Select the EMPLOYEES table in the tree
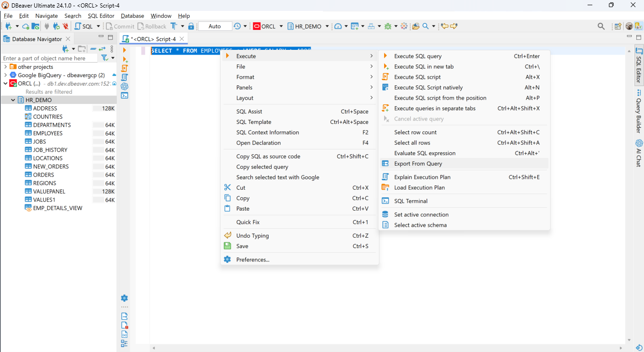The width and height of the screenshot is (644, 352). tap(48, 133)
